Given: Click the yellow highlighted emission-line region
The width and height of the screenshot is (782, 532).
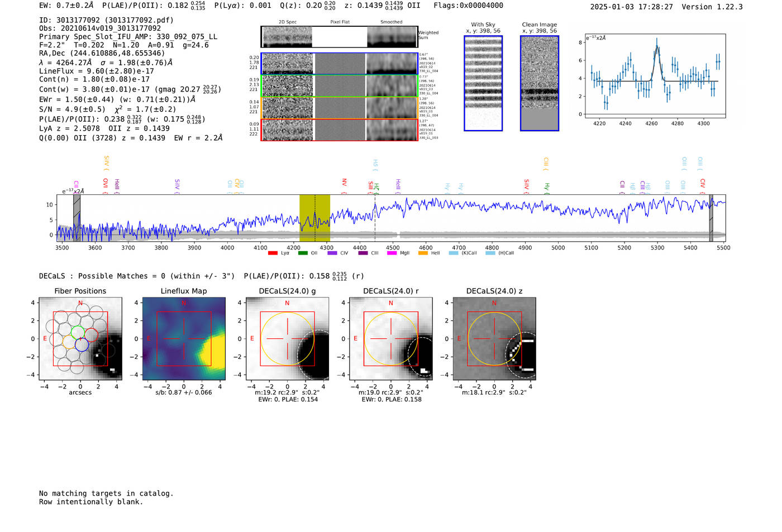Looking at the screenshot, I should (x=314, y=218).
